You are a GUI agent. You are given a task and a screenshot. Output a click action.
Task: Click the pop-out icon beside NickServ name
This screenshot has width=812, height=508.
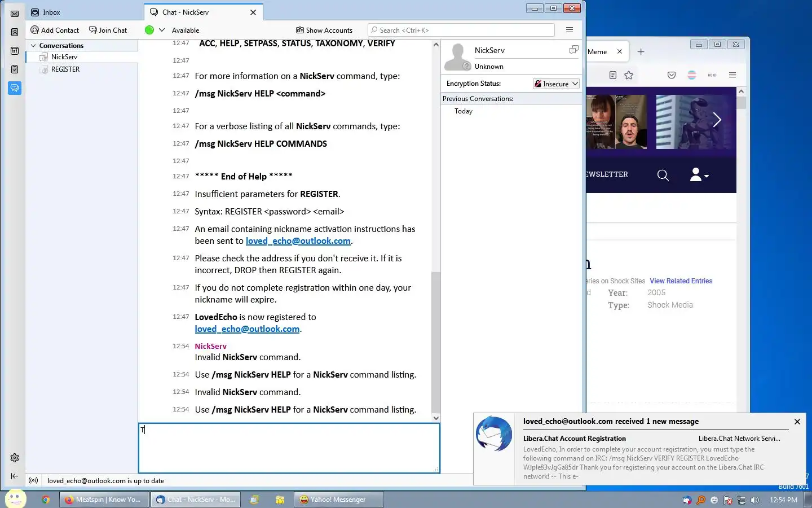573,50
